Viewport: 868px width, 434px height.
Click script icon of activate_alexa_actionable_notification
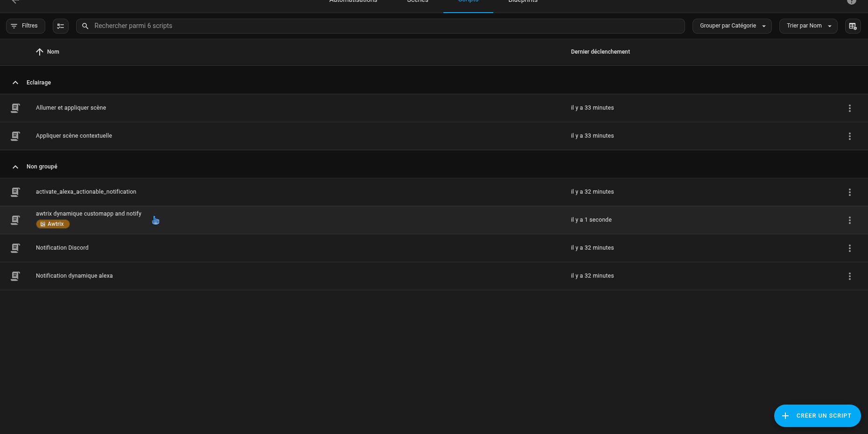pos(15,192)
